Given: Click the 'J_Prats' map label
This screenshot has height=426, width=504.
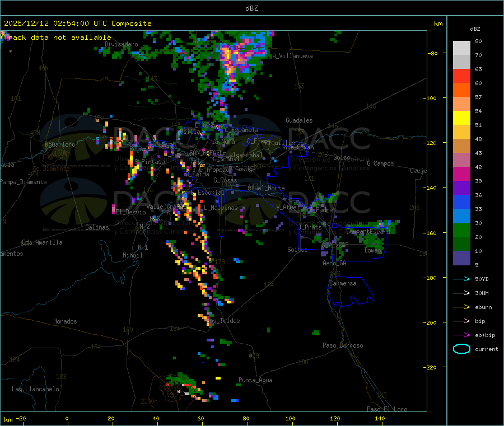Looking at the screenshot, I should pos(310,227).
